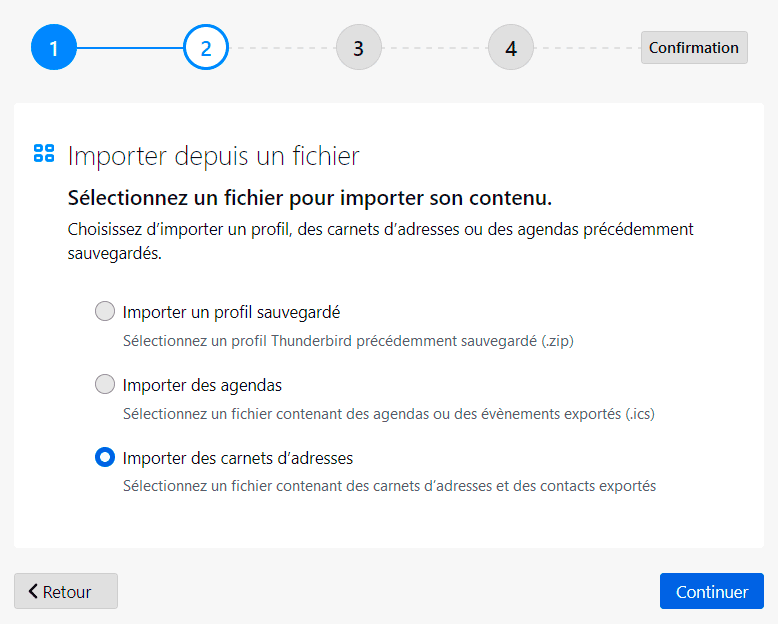Image resolution: width=778 pixels, height=624 pixels.
Task: Select Importer des carnets d'adresses radio
Action: pos(105,457)
